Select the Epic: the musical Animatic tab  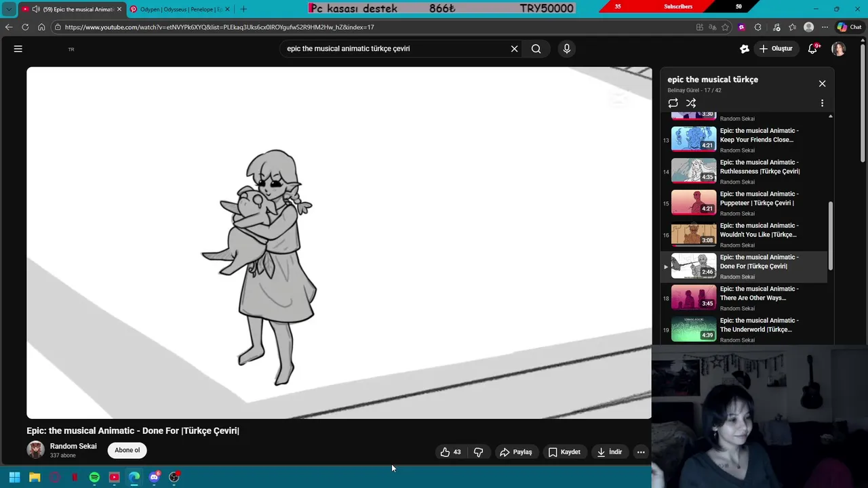coord(73,9)
